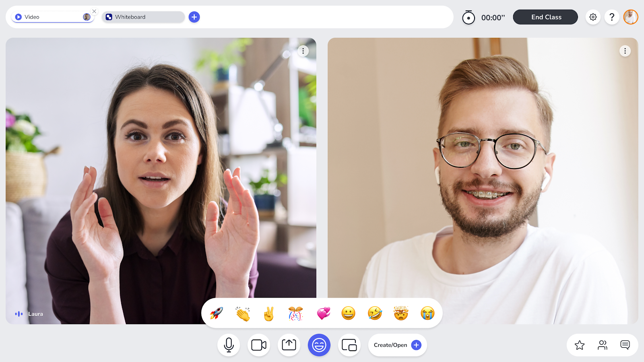Open the chat panel
Image resolution: width=644 pixels, height=362 pixels.
(x=625, y=345)
